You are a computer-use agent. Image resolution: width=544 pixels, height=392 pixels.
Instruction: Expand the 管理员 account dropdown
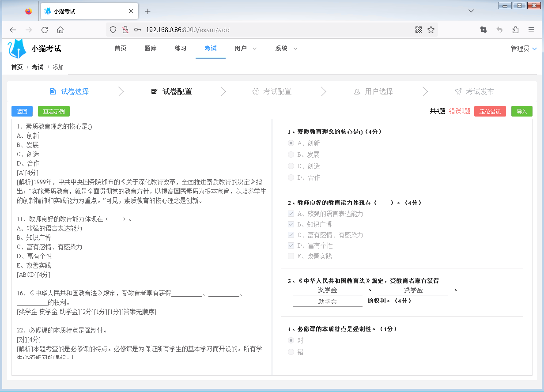tap(524, 49)
